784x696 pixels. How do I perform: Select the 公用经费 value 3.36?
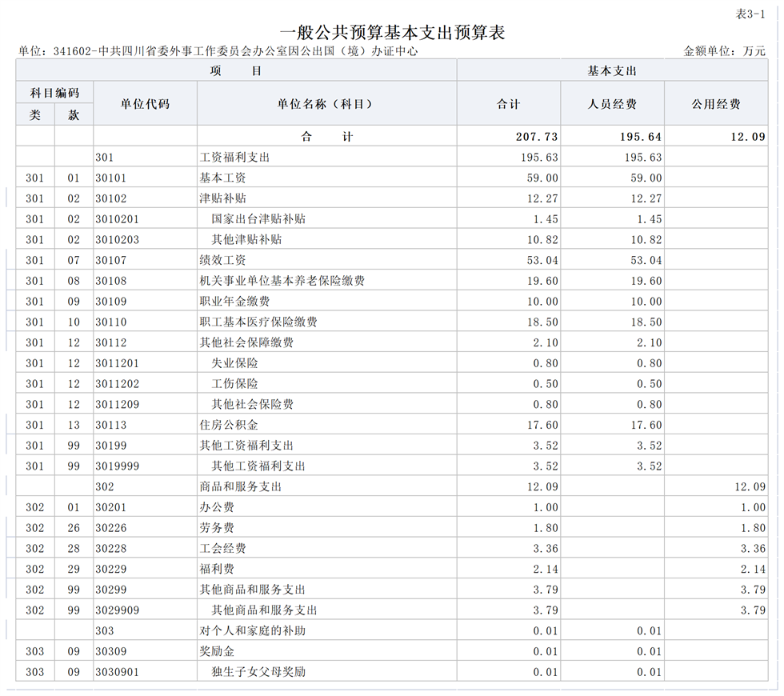click(753, 549)
